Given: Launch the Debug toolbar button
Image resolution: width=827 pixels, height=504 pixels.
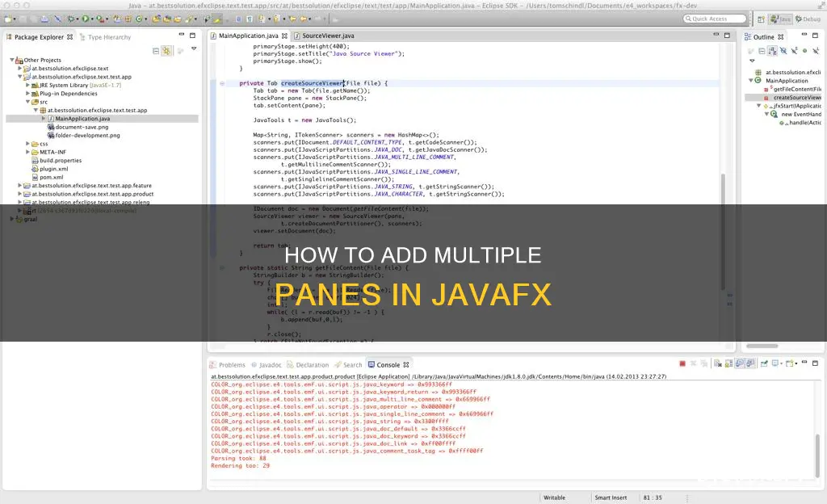Looking at the screenshot, I should [71, 19].
